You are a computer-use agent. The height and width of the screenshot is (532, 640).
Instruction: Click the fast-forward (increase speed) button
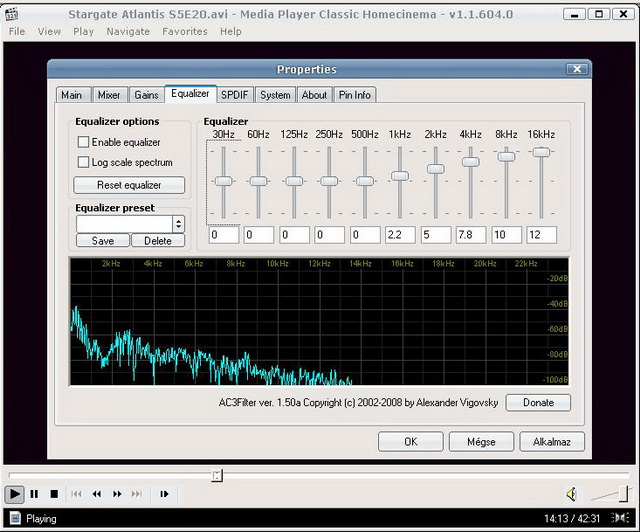point(117,494)
